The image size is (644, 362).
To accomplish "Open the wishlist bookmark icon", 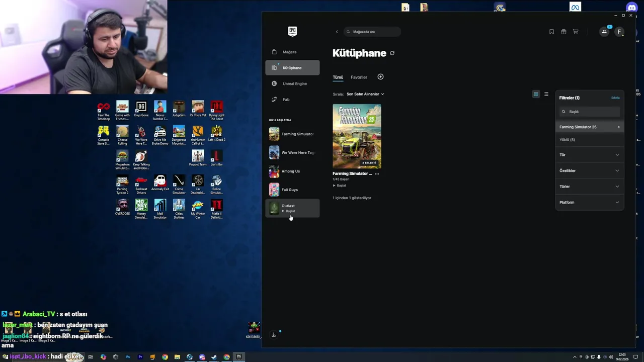I will coord(551,32).
